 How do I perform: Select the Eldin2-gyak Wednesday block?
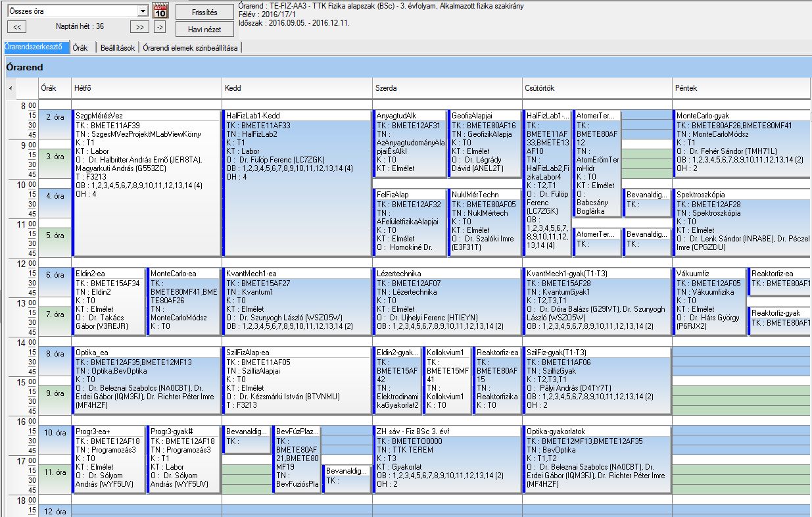coord(396,381)
